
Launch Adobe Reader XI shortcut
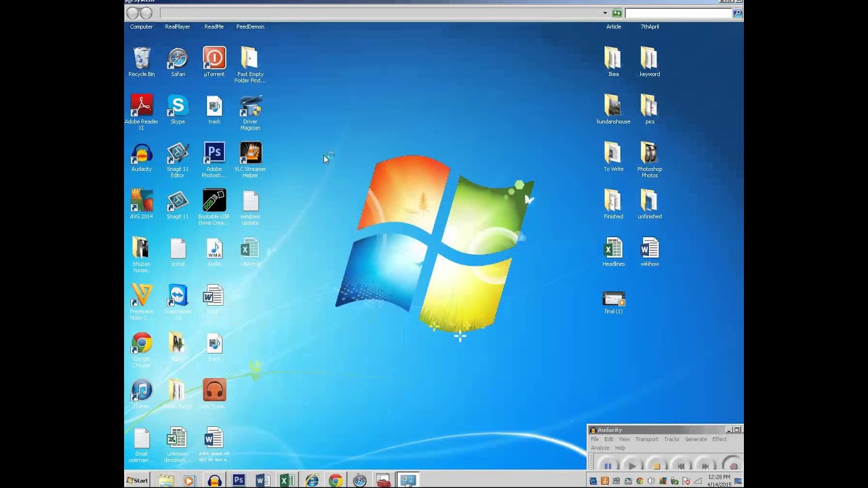[x=141, y=113]
